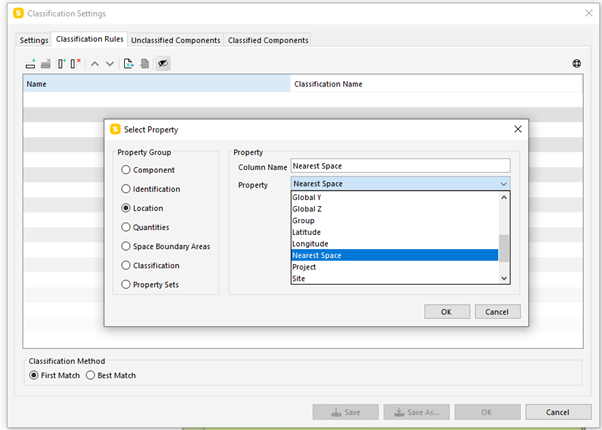
Task: Confirm with OK in Select Property dialog
Action: point(447,312)
